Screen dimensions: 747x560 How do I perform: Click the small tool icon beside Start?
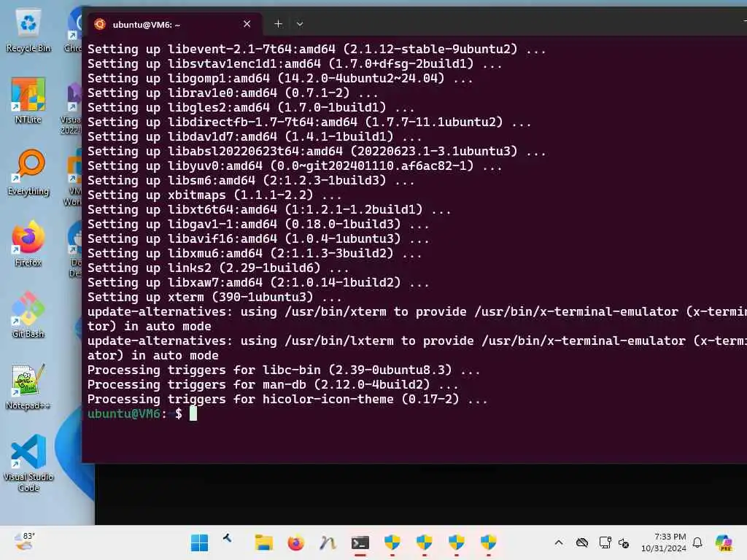pyautogui.click(x=228, y=539)
